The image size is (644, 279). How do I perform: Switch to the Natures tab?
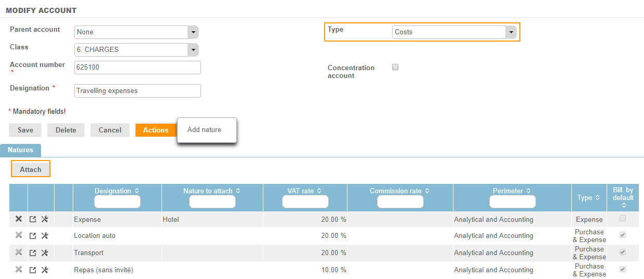click(x=20, y=150)
